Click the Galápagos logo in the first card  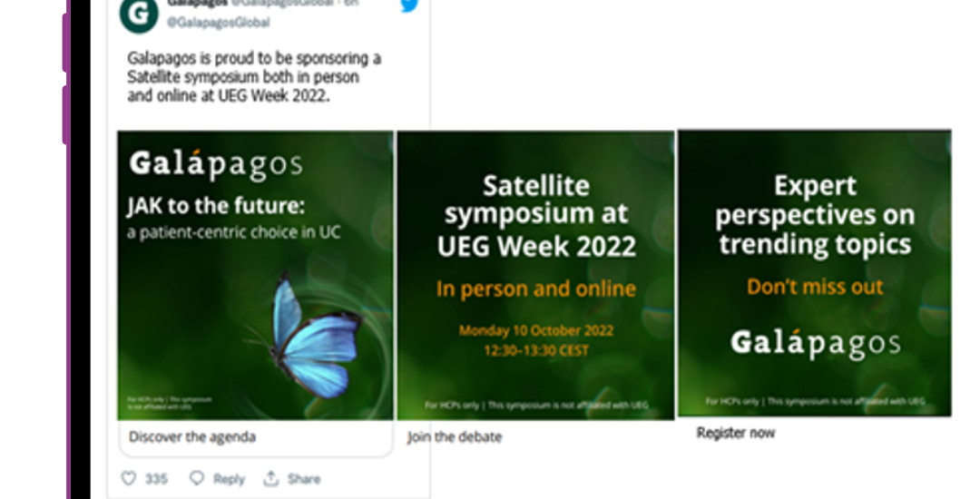216,164
